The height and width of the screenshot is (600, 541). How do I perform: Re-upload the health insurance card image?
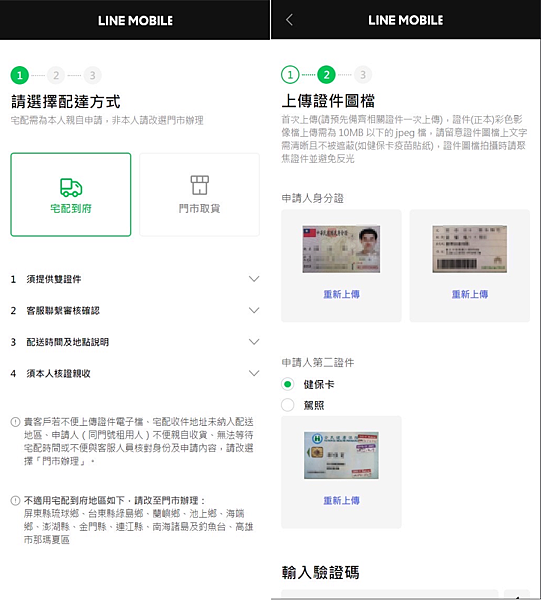pos(341,500)
